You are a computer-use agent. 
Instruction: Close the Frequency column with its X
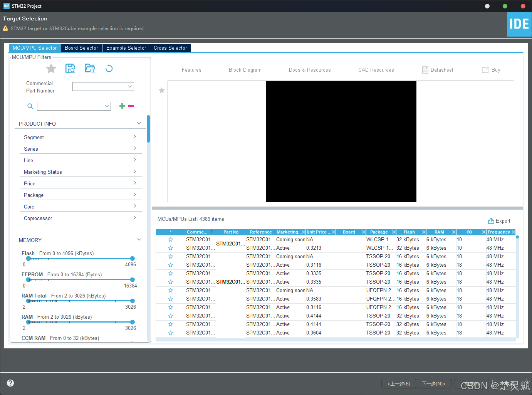click(514, 232)
